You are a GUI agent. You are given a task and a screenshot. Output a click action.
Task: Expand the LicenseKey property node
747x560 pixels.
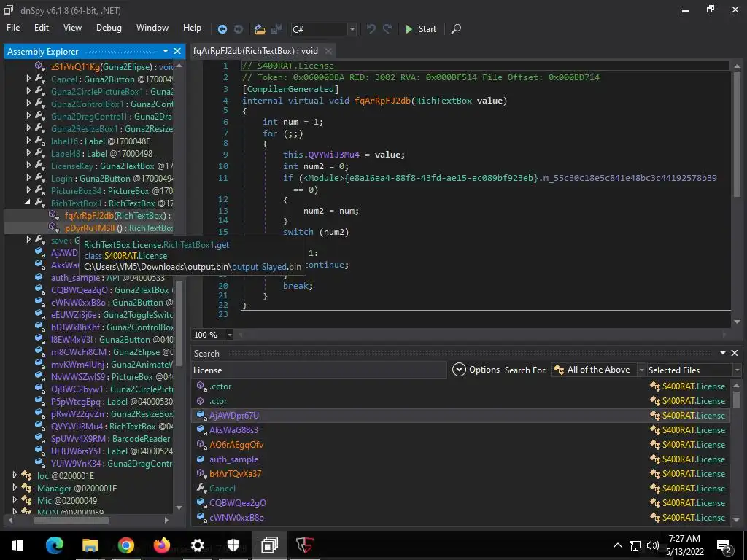point(28,166)
